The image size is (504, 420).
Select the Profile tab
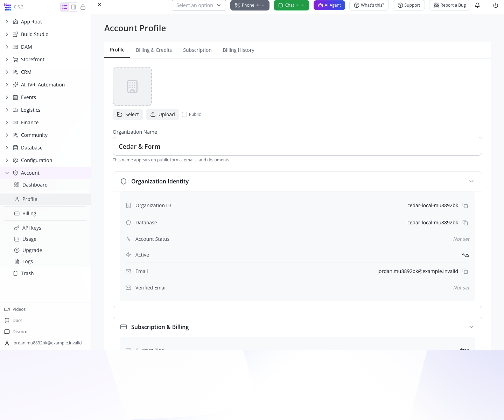117,50
